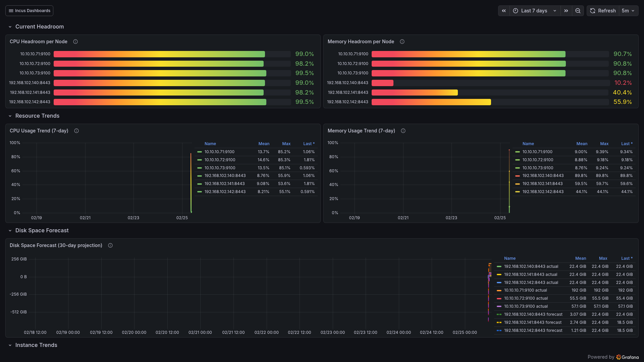Select 10.10.10.72:9100 actual disk legend entry
This screenshot has width=644, height=362.
pyautogui.click(x=526, y=298)
